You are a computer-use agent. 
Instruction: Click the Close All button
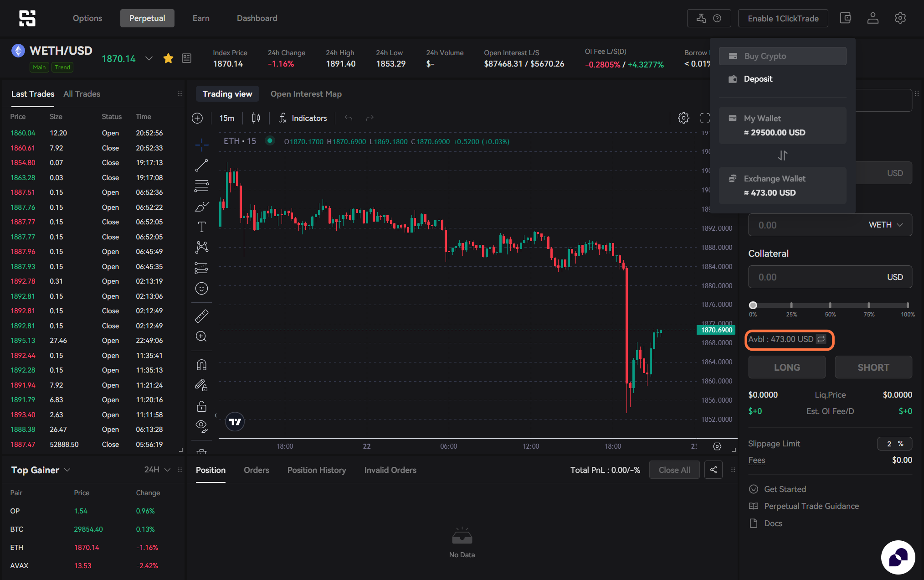[674, 470]
